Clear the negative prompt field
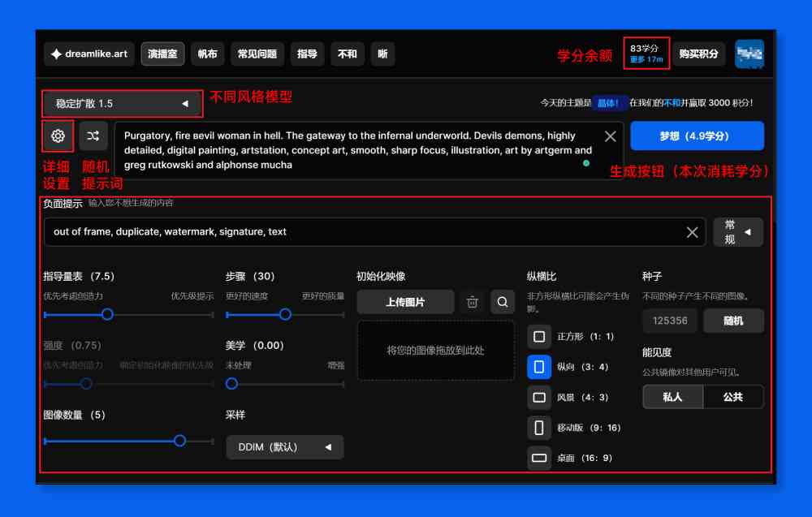This screenshot has height=517, width=812. [693, 232]
